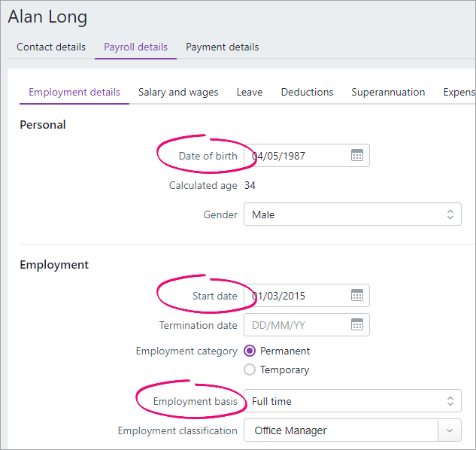
Task: Open the Employment basis dropdown
Action: click(353, 401)
